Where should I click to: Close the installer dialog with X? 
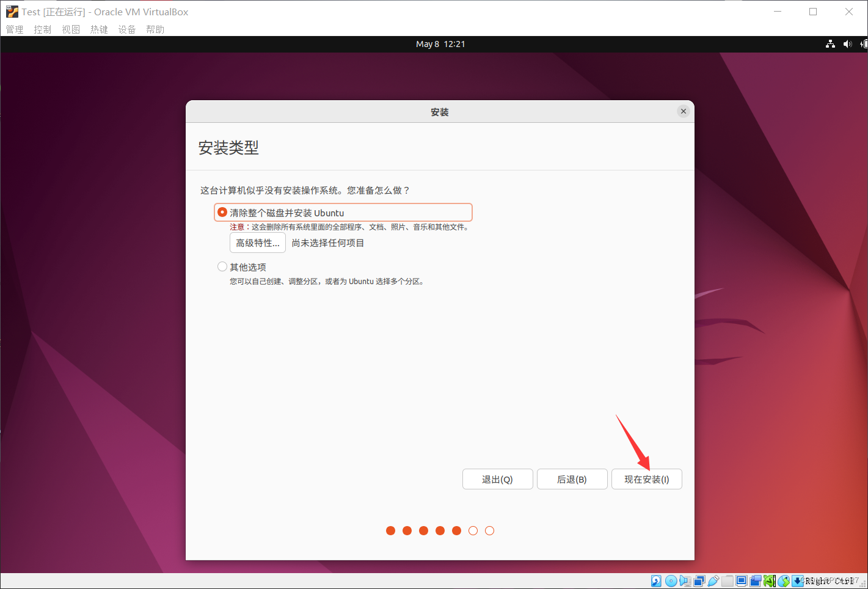tap(684, 111)
